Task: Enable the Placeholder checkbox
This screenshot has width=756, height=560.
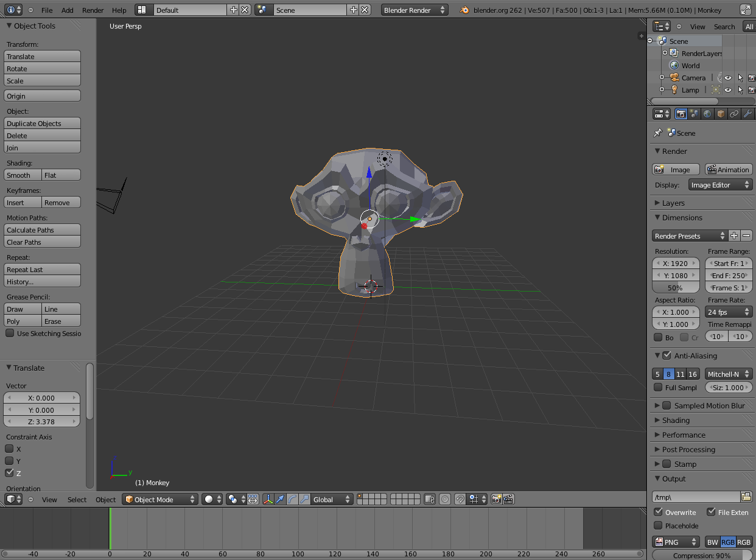Action: tap(658, 525)
